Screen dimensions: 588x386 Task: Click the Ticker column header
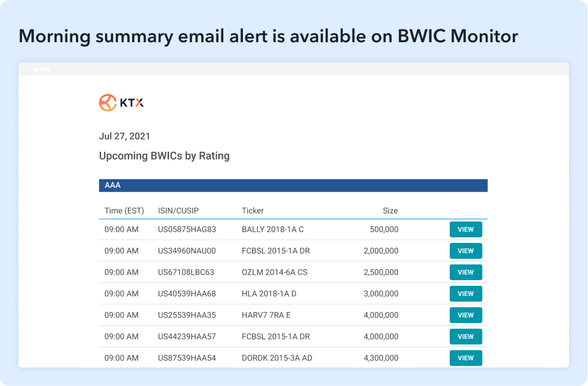pos(253,210)
